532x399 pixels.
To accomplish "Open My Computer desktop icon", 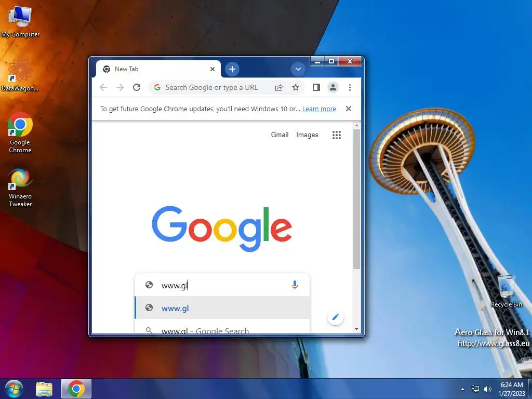I will pos(20,22).
